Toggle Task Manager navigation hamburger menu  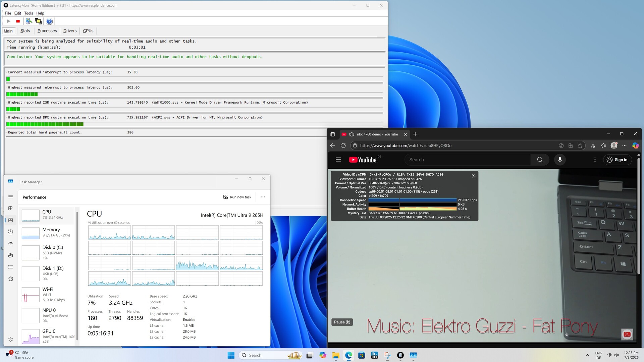click(x=10, y=197)
